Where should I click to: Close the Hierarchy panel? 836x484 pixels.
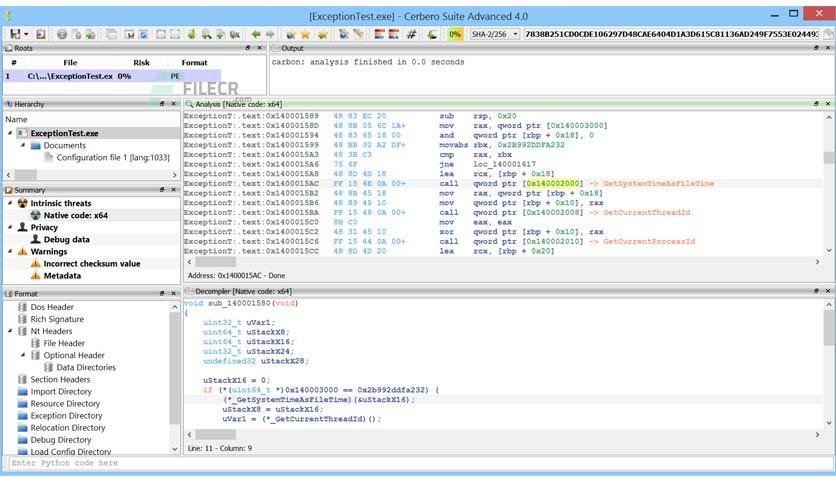[174, 104]
